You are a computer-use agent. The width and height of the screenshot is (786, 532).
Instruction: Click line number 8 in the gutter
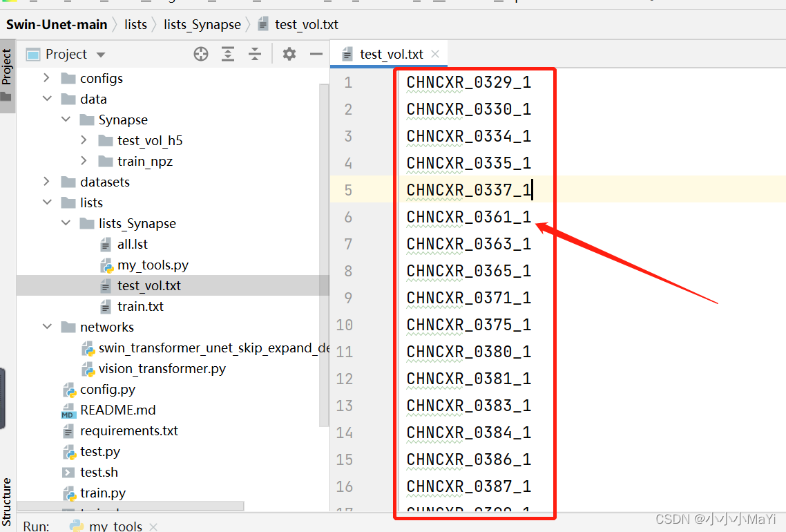pyautogui.click(x=348, y=272)
